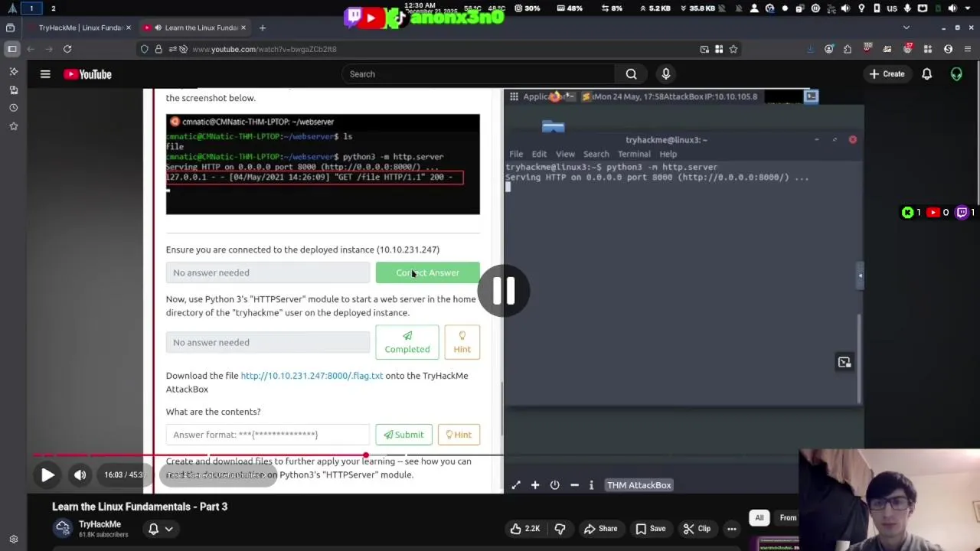
Task: Create a Clip from the video
Action: click(x=697, y=529)
